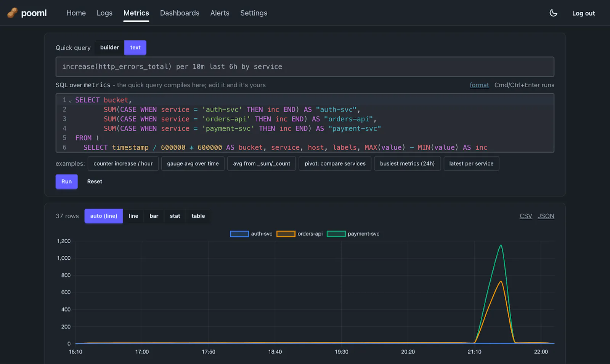Select the Metrics nav item

[136, 13]
